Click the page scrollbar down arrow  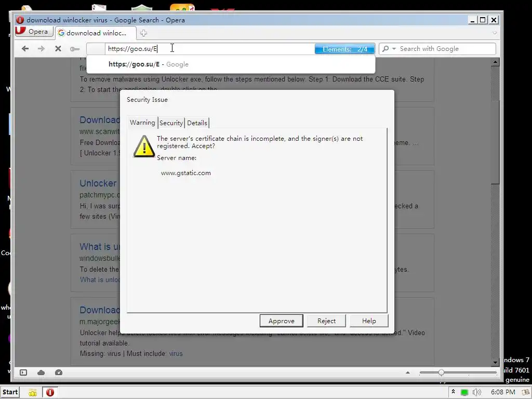[495, 362]
